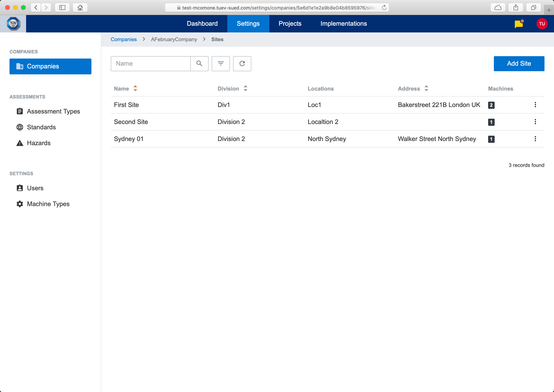Switch to the Dashboard tab
This screenshot has width=554, height=392.
202,24
